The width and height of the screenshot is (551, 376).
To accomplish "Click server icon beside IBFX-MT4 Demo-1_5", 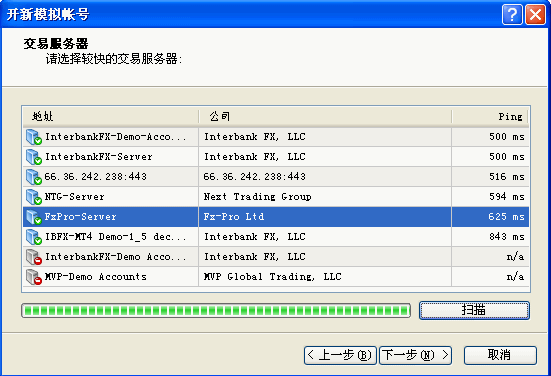I will (x=34, y=237).
